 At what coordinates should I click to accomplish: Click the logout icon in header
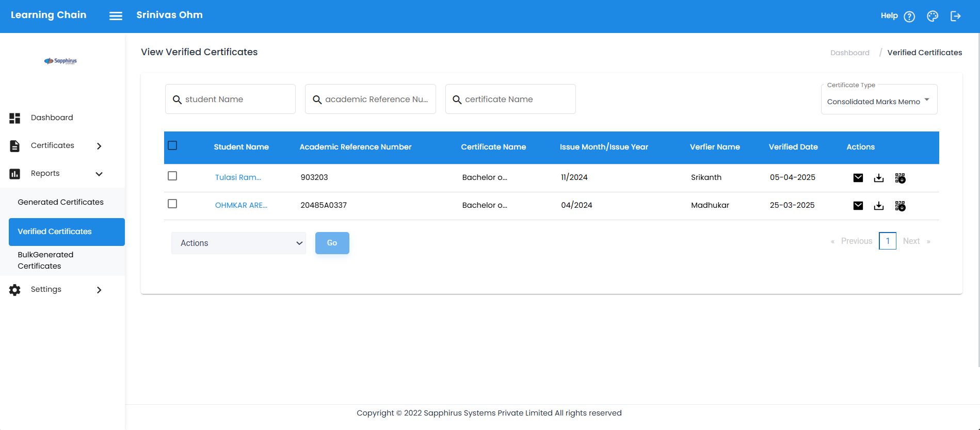[955, 16]
